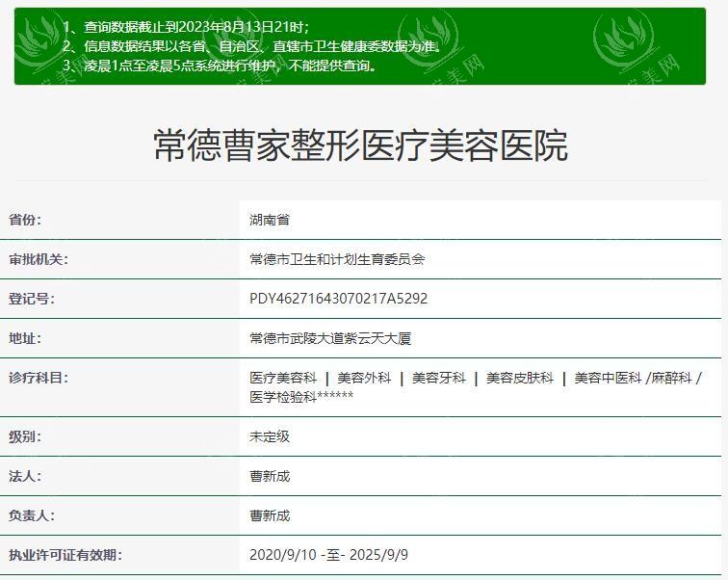Click the 审批机关 label
Screen dimensions: 728x580
point(39,259)
